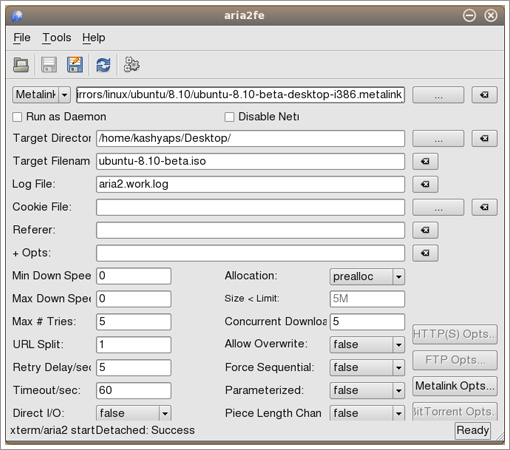Click the Size < Limit 5M field

click(367, 299)
